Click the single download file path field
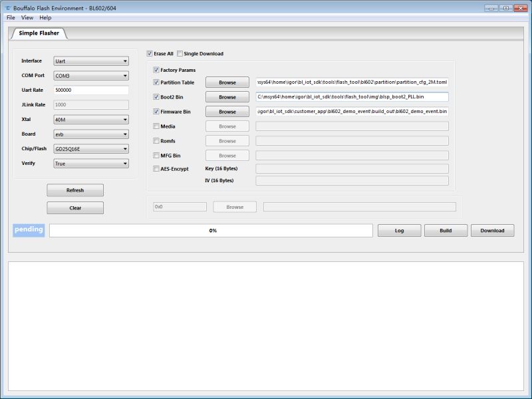This screenshot has height=399, width=532. tap(360, 207)
